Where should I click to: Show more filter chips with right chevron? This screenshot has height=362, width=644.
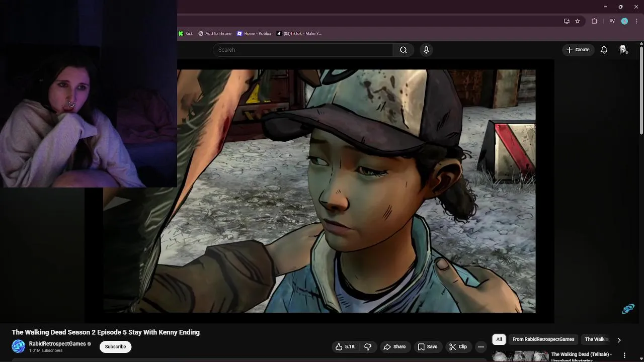pyautogui.click(x=619, y=340)
